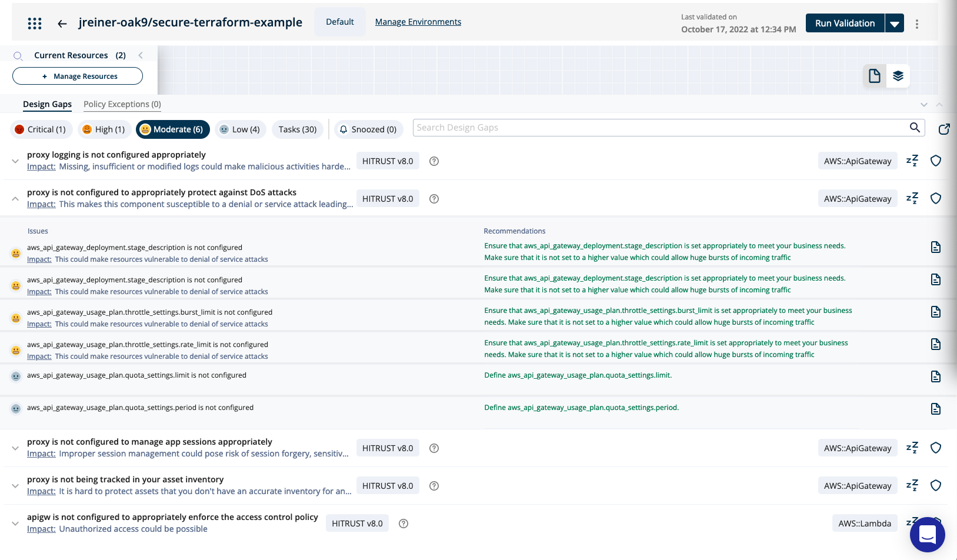957x560 pixels.
Task: Toggle the Snoozed (0) filter
Action: click(369, 129)
